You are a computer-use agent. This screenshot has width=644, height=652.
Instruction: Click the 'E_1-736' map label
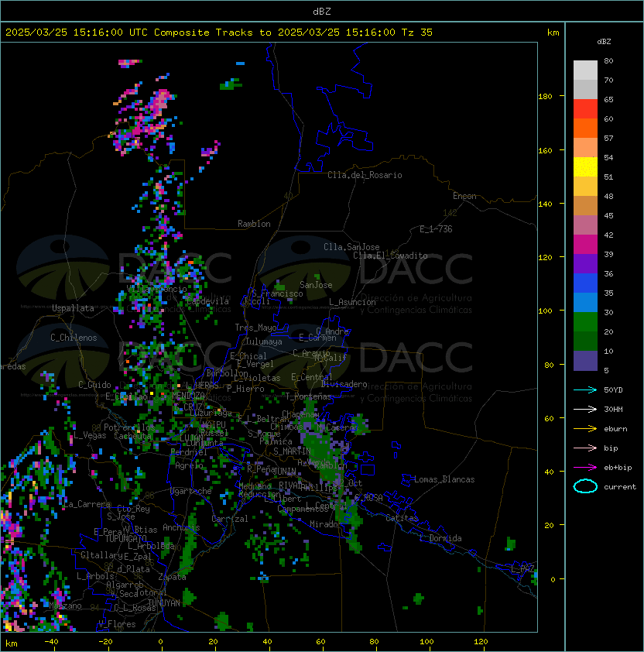(x=436, y=229)
